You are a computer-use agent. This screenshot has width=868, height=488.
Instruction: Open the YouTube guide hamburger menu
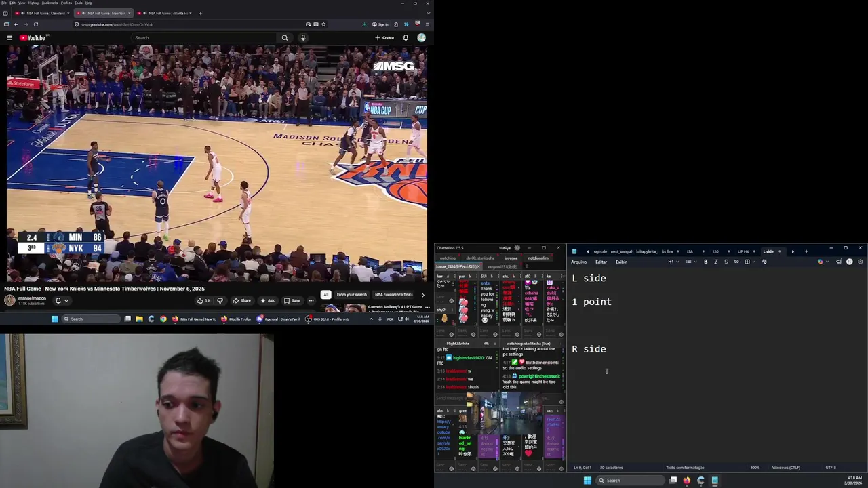(9, 38)
